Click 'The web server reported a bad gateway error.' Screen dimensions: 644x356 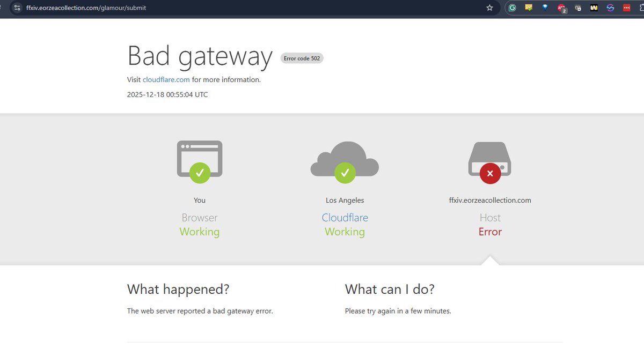[x=200, y=311]
